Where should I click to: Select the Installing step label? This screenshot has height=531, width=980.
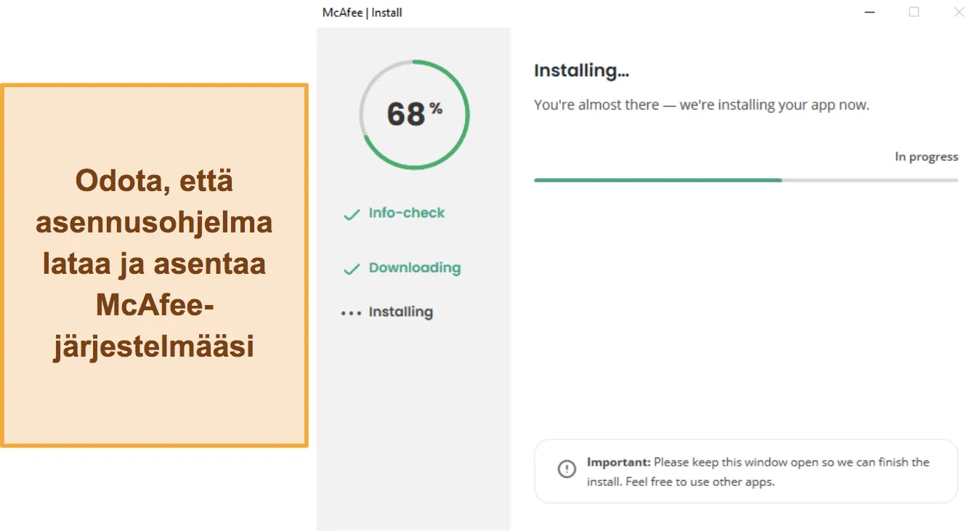(x=400, y=312)
